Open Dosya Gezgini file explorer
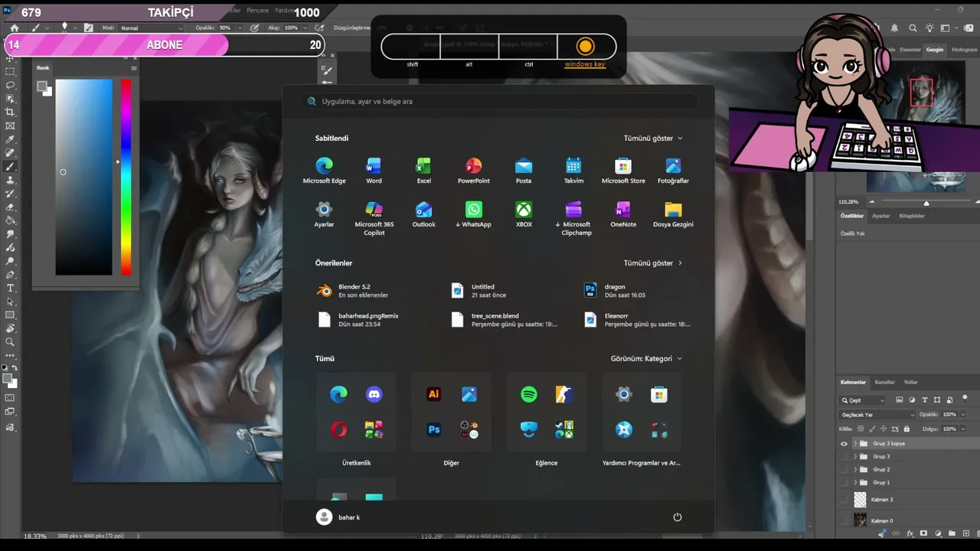Image resolution: width=980 pixels, height=551 pixels. 673,214
